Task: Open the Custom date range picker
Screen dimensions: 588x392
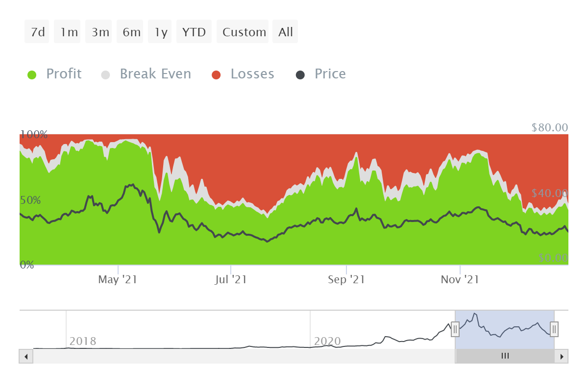Action: [x=244, y=32]
